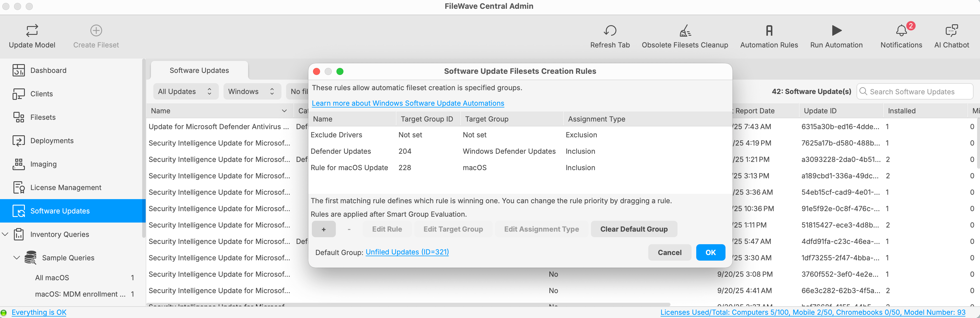Click the Search Software Updates field
980x318 pixels.
[x=914, y=91]
